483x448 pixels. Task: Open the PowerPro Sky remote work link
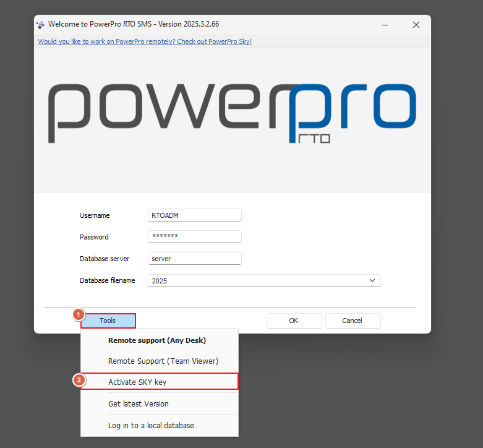145,41
